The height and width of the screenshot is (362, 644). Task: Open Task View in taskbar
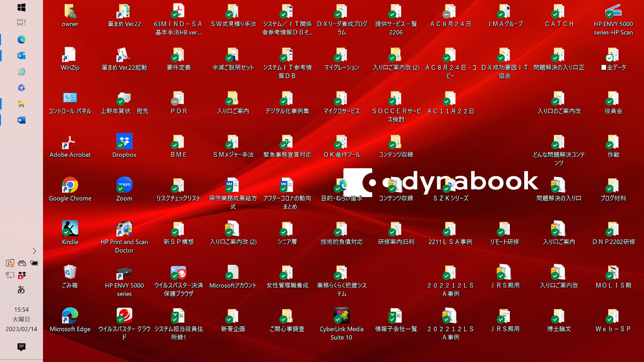tap(21, 23)
